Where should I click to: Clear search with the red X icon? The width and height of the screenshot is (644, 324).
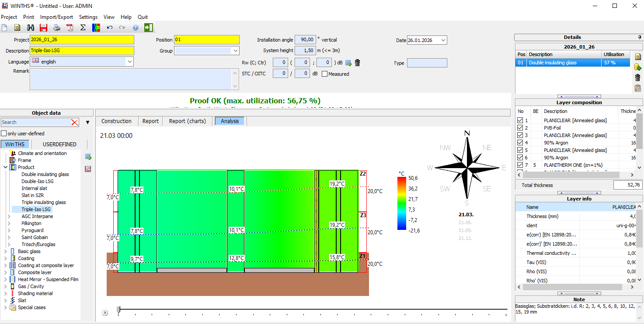pos(75,123)
